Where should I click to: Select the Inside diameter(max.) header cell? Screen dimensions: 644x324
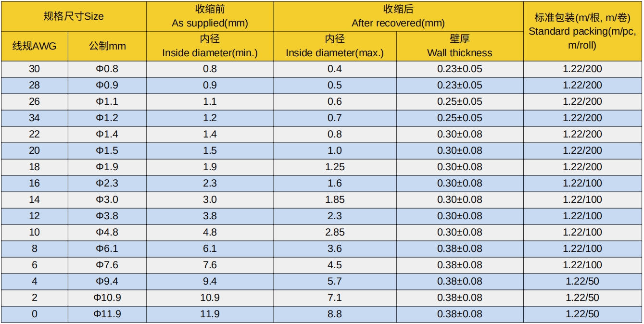(x=335, y=46)
